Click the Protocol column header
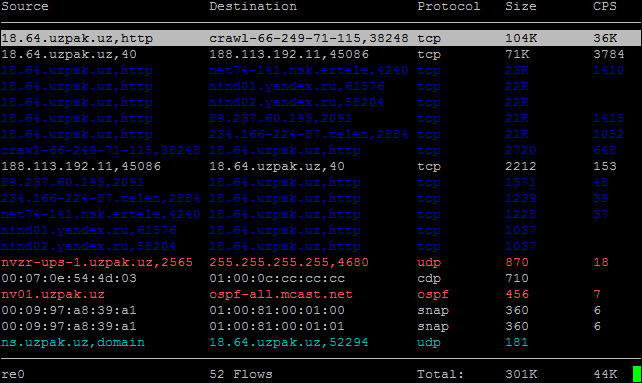Image resolution: width=642 pixels, height=383 pixels. [x=449, y=6]
